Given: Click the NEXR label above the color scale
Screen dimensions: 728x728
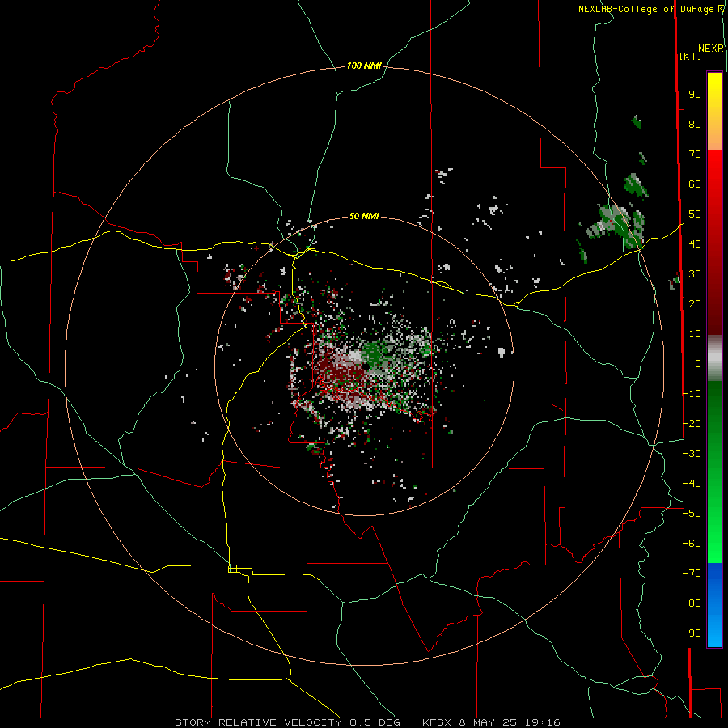Looking at the screenshot, I should 711,49.
